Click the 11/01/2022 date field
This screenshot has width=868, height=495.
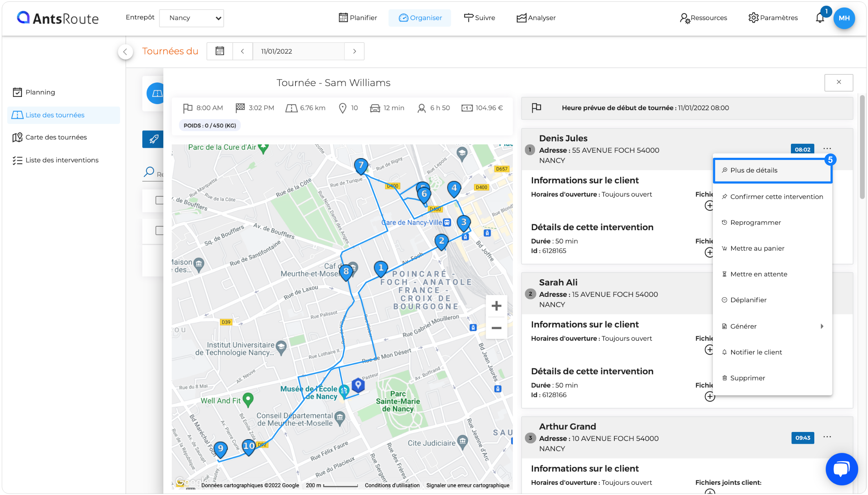[298, 51]
